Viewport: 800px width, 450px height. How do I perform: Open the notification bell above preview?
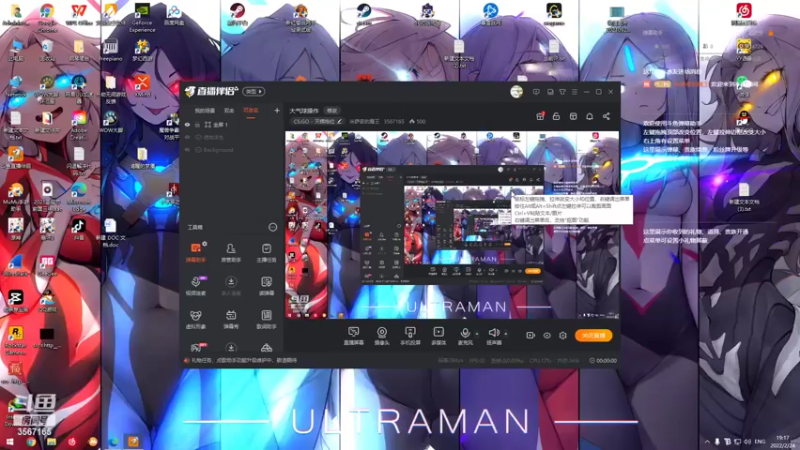(x=589, y=116)
